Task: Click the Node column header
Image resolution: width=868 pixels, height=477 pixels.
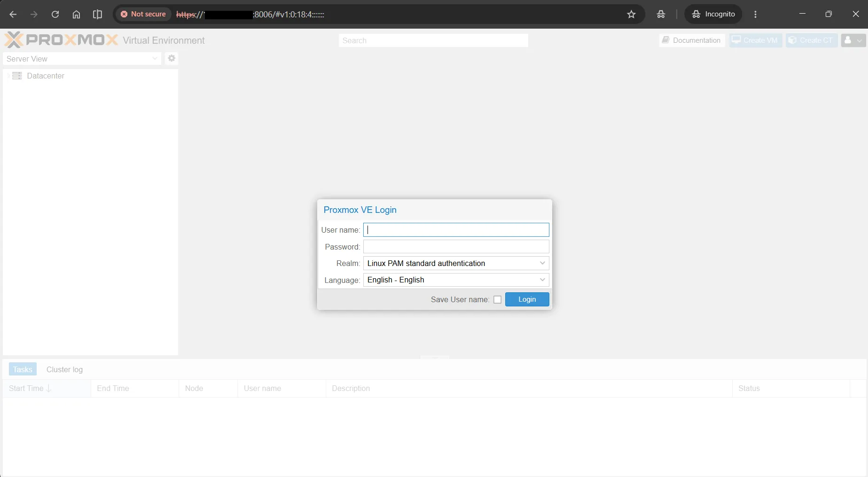Action: 208,388
